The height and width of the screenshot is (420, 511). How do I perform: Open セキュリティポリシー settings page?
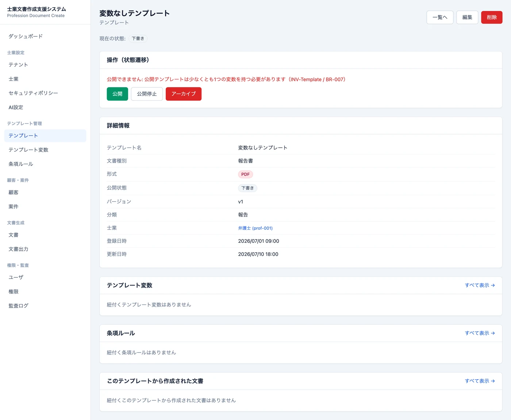coord(45,93)
